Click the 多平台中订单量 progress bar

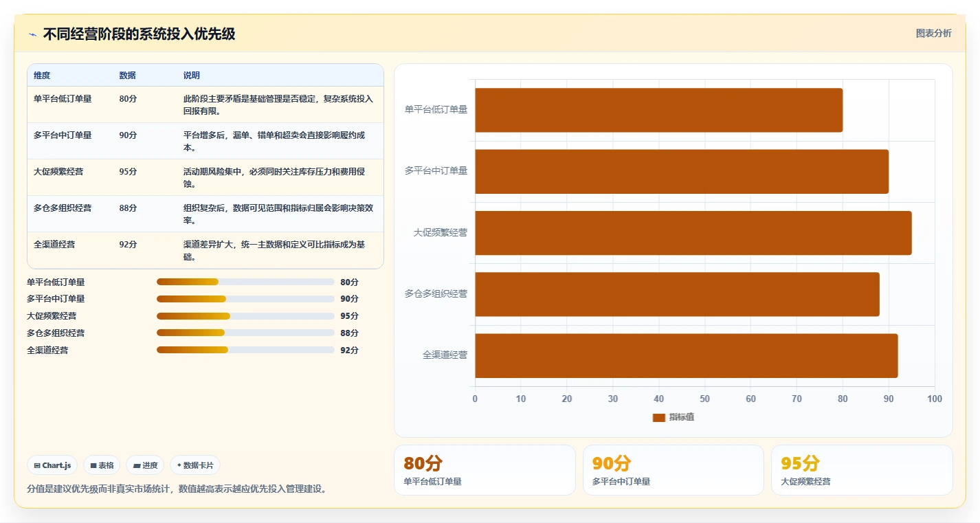coord(245,299)
